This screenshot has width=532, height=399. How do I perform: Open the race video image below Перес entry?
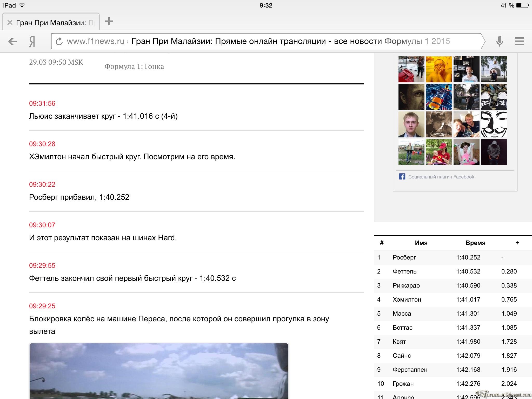tap(159, 371)
